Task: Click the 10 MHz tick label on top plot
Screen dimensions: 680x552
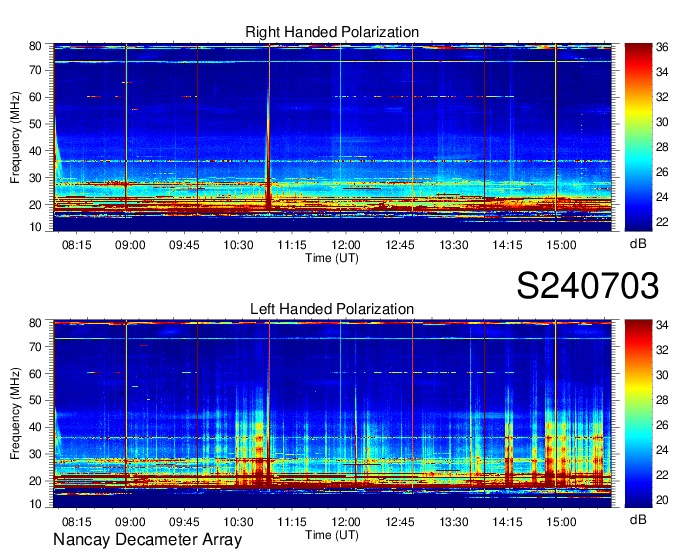Action: tap(36, 227)
